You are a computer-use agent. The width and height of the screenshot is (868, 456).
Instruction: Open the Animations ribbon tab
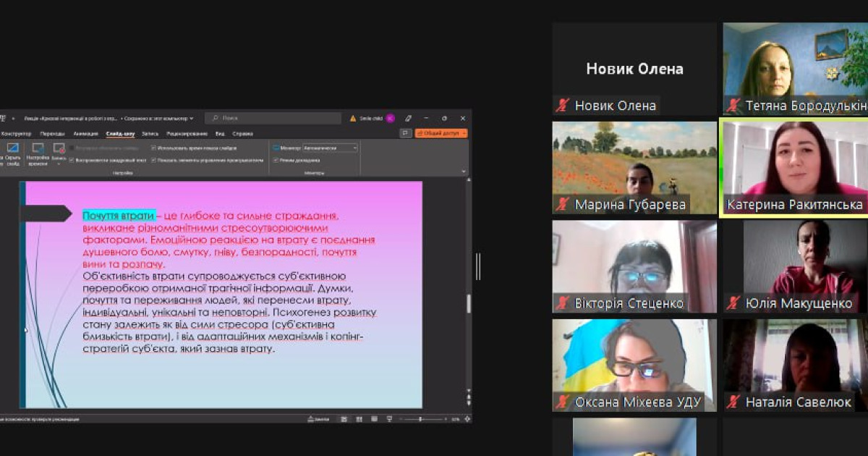(85, 134)
